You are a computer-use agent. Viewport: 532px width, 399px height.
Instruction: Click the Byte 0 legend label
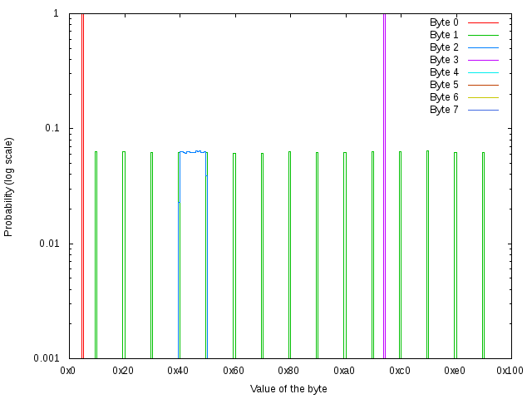(444, 22)
